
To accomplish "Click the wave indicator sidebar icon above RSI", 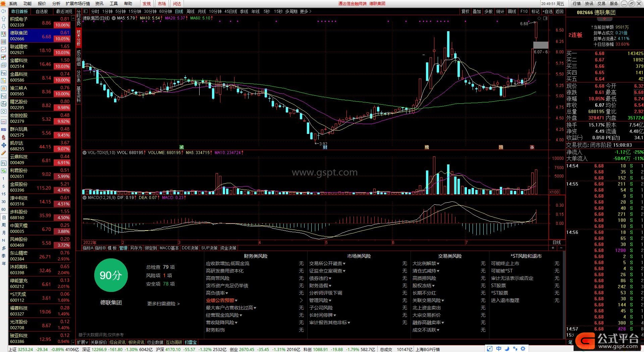I will point(4,122).
